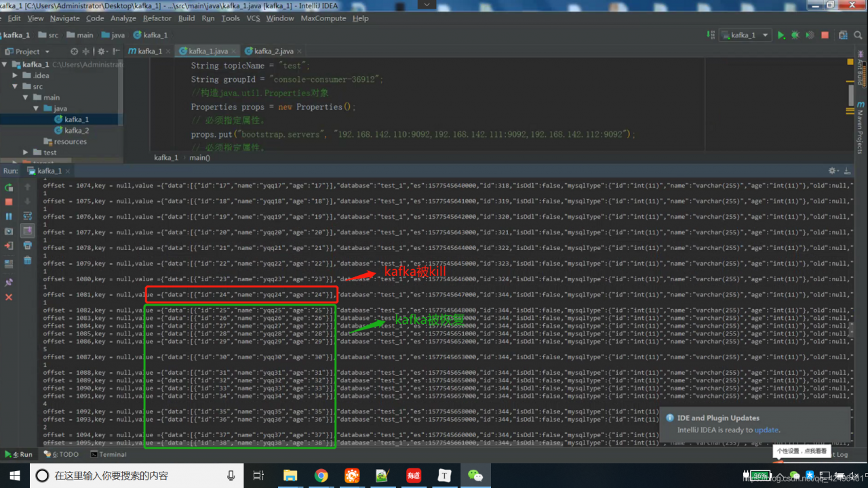Click the Windows search input box
The height and width of the screenshot is (488, 868).
(136, 476)
